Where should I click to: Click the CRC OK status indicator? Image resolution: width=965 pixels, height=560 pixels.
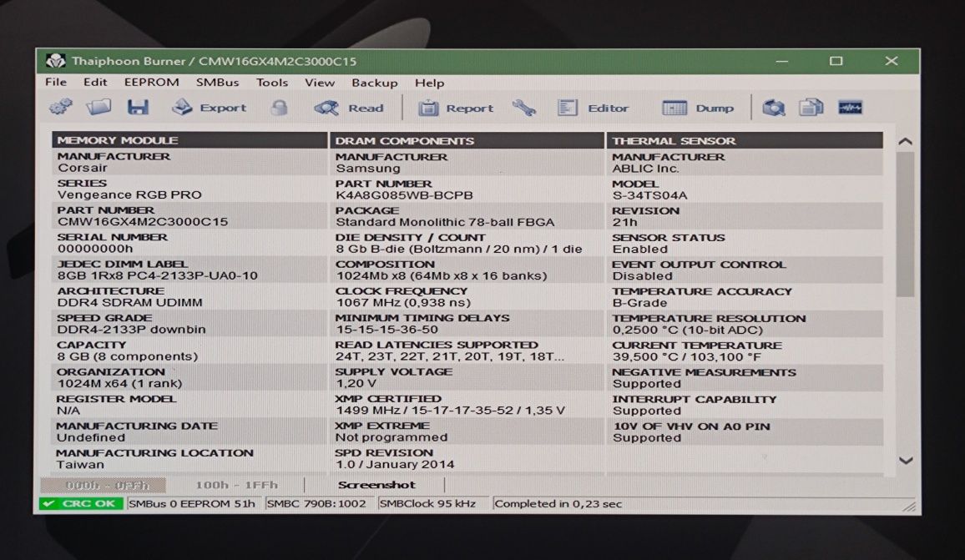(x=81, y=503)
